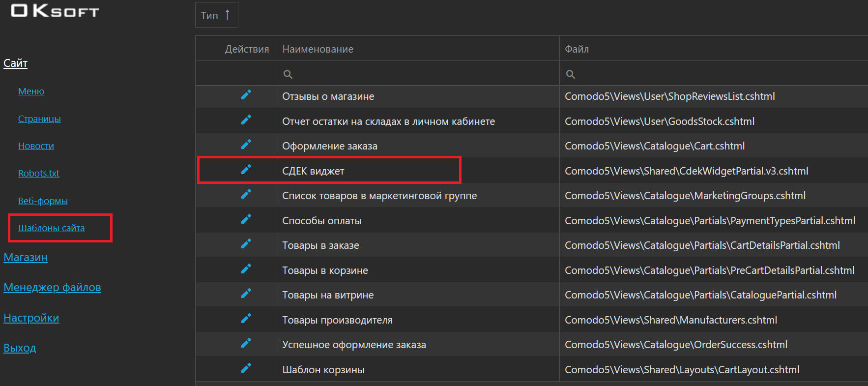Click the edit pencil for СДЕК виджет
Image resolution: width=868 pixels, height=386 pixels.
[246, 170]
